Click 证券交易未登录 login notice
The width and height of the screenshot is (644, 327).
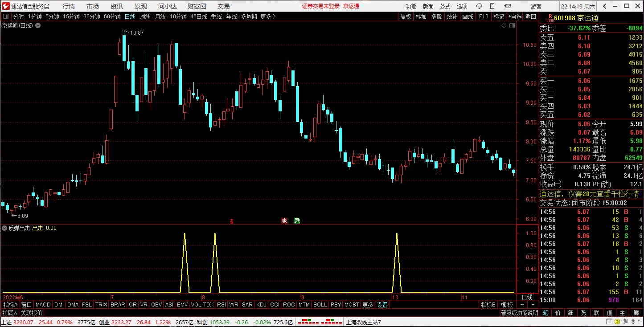(320, 6)
